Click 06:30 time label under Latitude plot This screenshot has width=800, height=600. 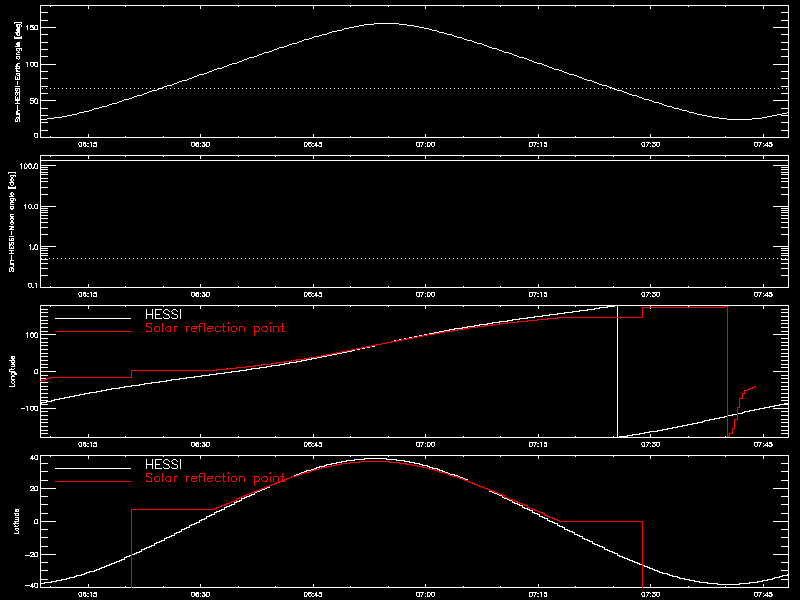200,595
